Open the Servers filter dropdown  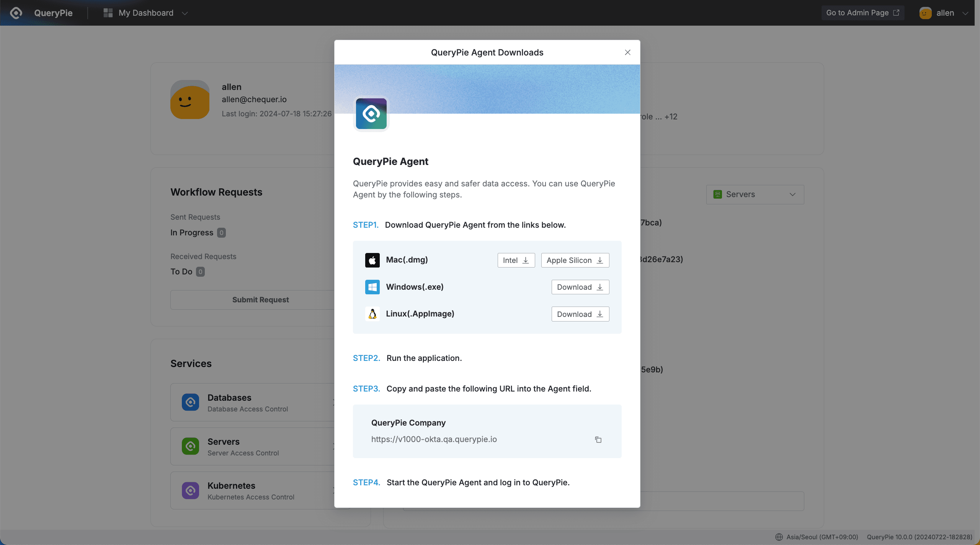(754, 194)
